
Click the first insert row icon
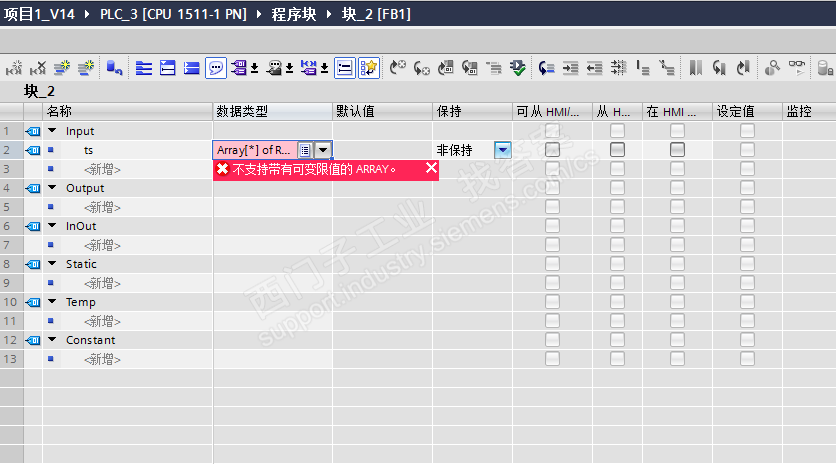click(62, 68)
